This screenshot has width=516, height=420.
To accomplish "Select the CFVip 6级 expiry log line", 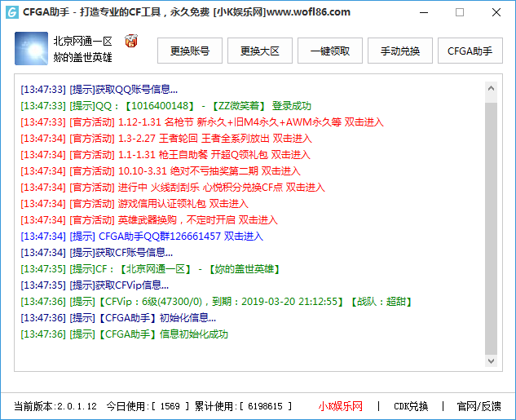I will (217, 302).
